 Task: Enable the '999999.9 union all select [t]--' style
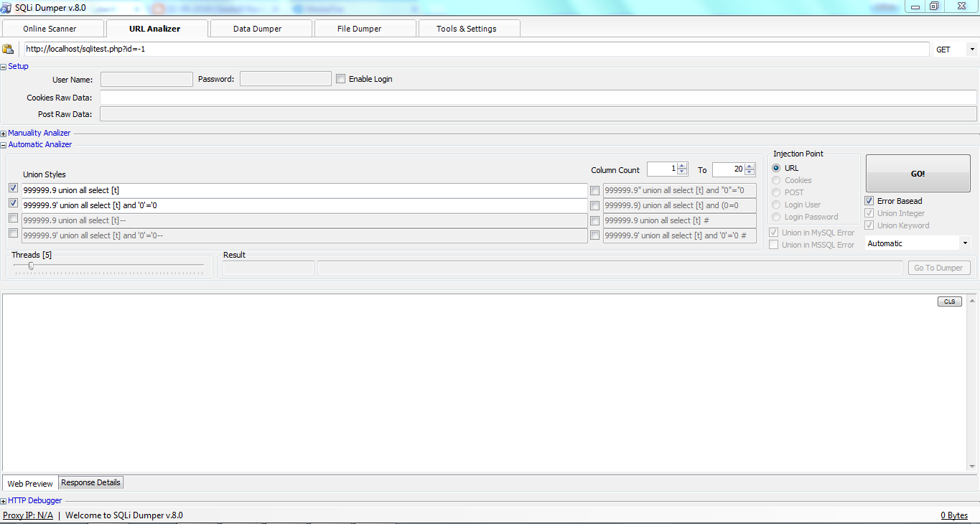(x=13, y=220)
